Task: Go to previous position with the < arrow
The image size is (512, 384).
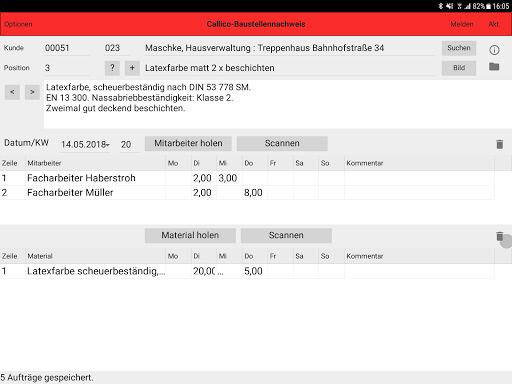Action: (x=12, y=92)
